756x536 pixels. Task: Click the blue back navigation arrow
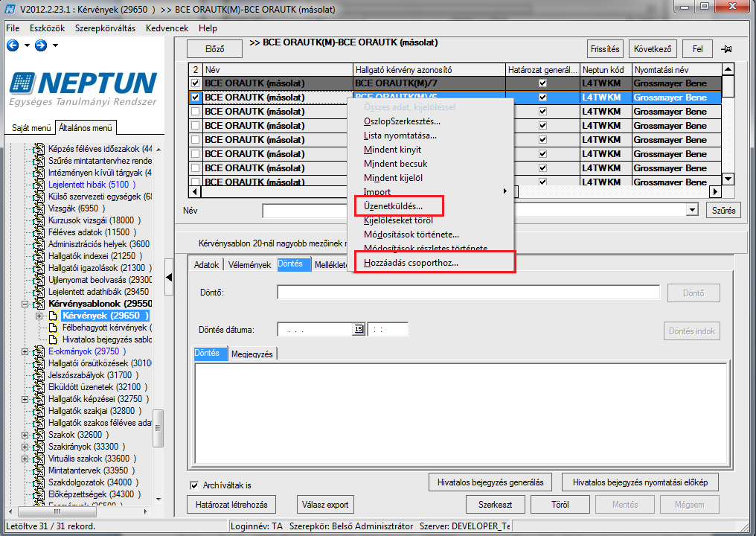point(13,45)
